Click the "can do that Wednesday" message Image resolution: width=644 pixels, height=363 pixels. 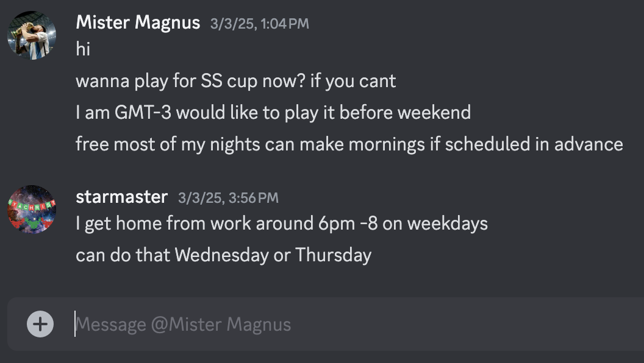pos(223,255)
